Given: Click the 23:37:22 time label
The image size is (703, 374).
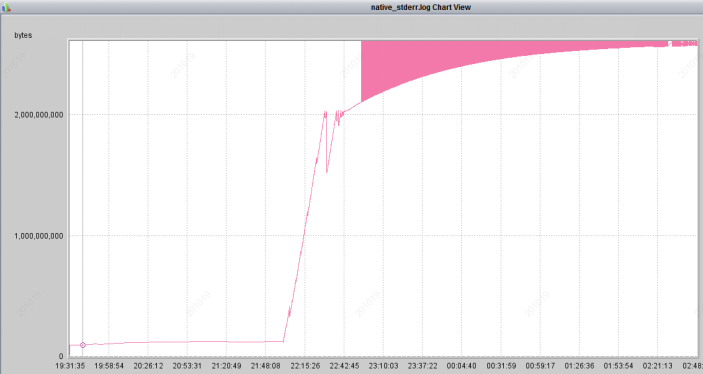Looking at the screenshot, I should [422, 366].
